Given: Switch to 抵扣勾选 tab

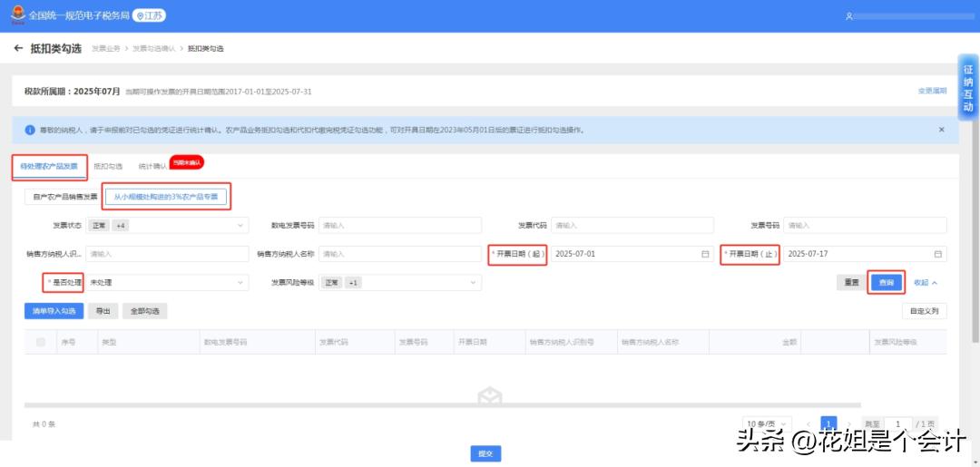Looking at the screenshot, I should pyautogui.click(x=107, y=166).
